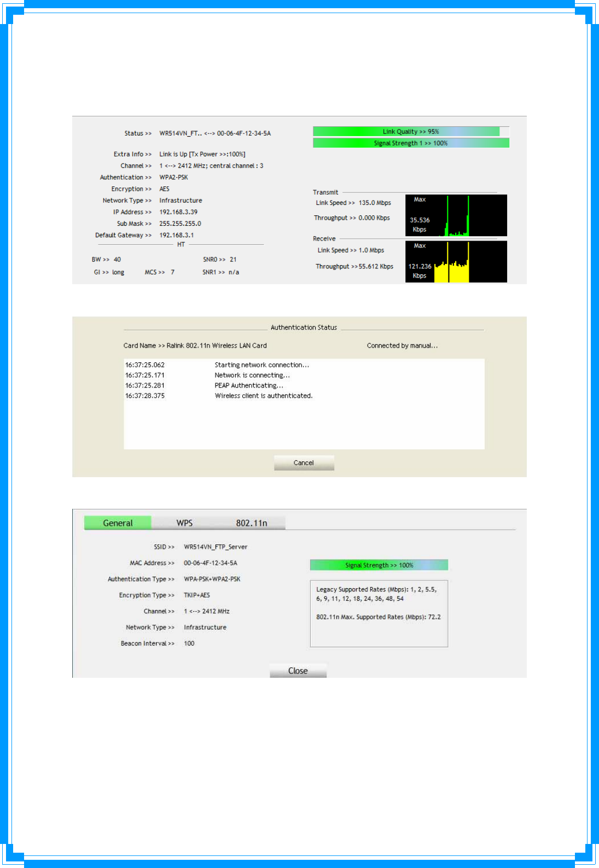Image resolution: width=599 pixels, height=868 pixels.
Task: Click the Authentication value WPA2-PSK
Action: (173, 177)
